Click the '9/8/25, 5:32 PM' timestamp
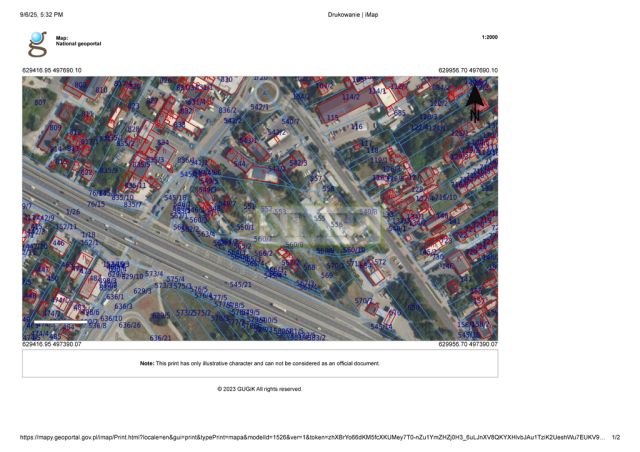The height and width of the screenshot is (452, 640). [x=41, y=15]
